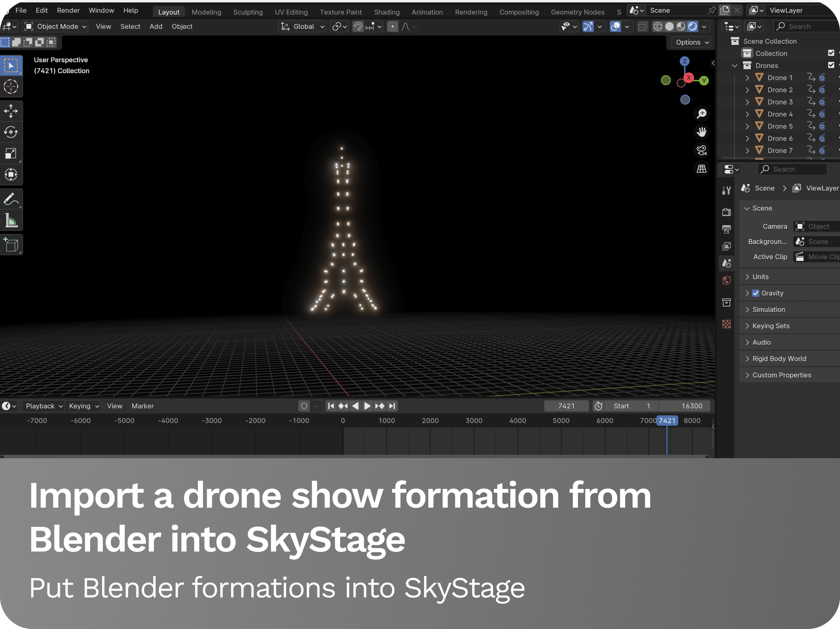Open the Collection properties tab
Screen dimensions: 840x629
pos(726,303)
